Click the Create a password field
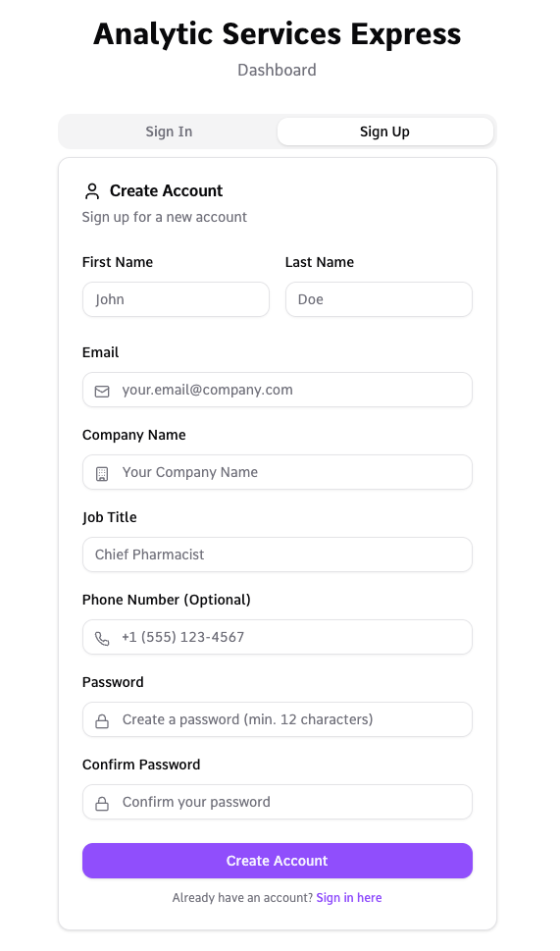 tap(278, 719)
